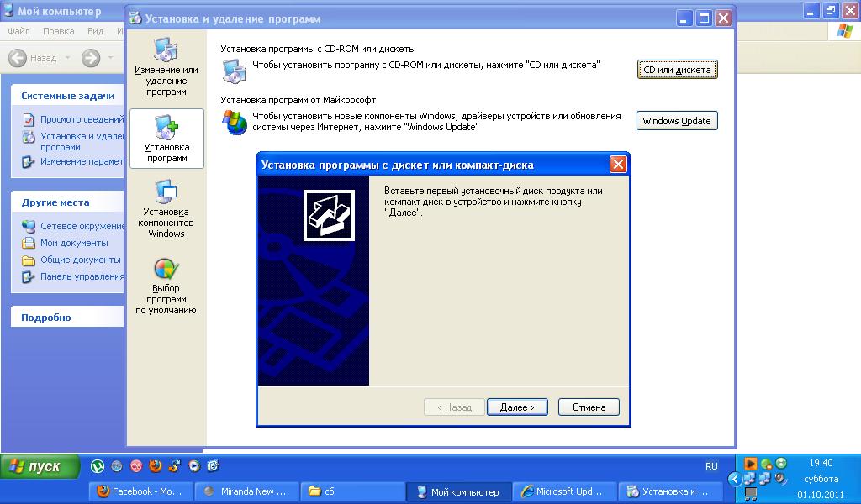Open "Общие документы" link text
This screenshot has width=861, height=504.
click(81, 260)
